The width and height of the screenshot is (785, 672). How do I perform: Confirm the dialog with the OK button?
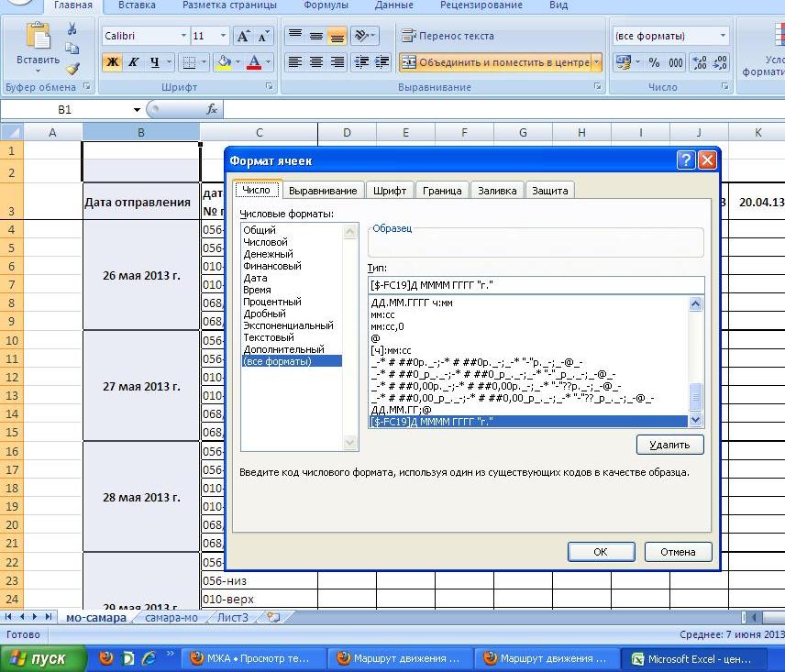[601, 551]
